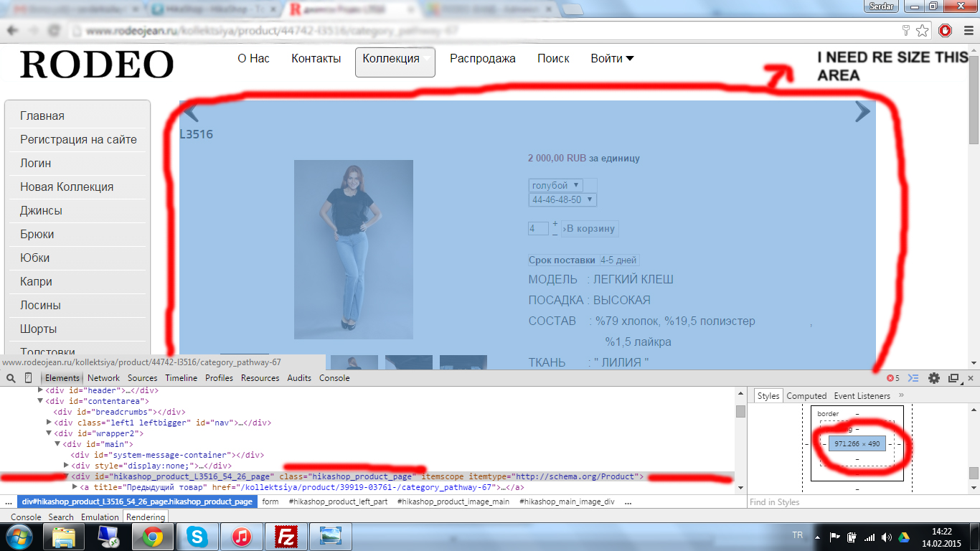The width and height of the screenshot is (980, 551).
Task: Open the size dropdown 44-46-48-50
Action: coord(562,199)
